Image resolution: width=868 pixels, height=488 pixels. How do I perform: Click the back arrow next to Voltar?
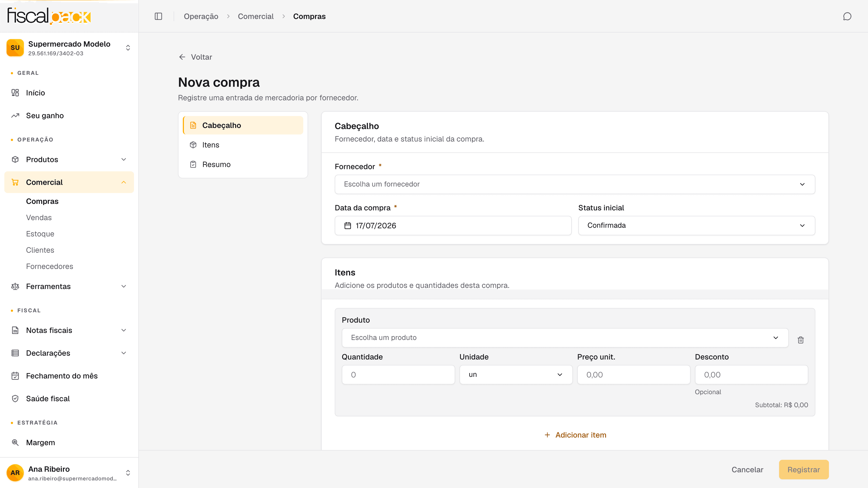182,57
